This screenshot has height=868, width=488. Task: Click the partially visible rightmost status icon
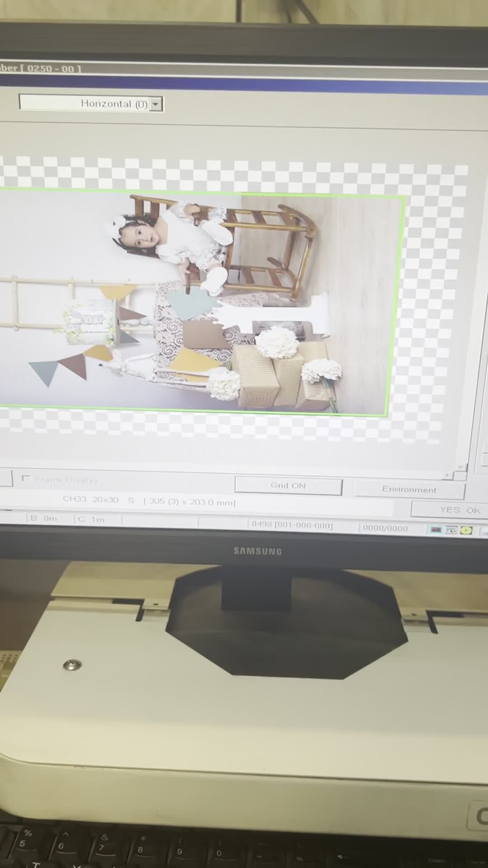tap(483, 531)
